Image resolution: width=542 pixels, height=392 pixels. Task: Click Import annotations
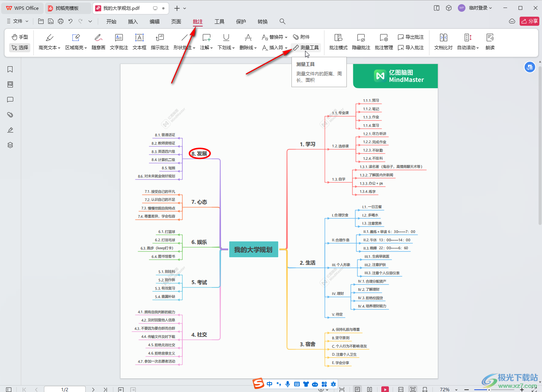(x=411, y=47)
